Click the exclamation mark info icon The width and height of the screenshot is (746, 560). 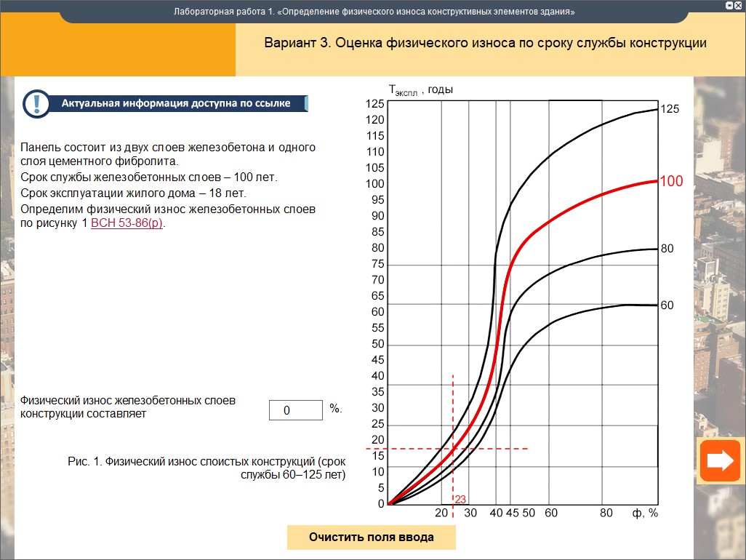click(x=36, y=104)
